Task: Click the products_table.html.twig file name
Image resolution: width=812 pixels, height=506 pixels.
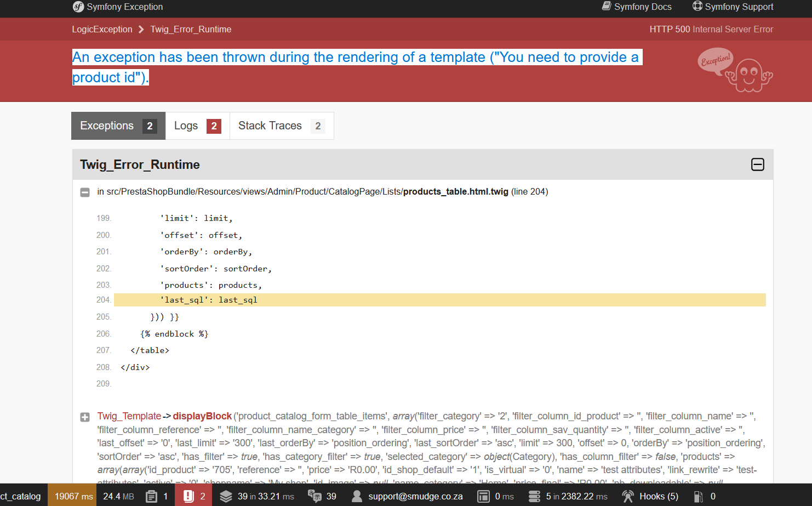Action: [x=456, y=192]
